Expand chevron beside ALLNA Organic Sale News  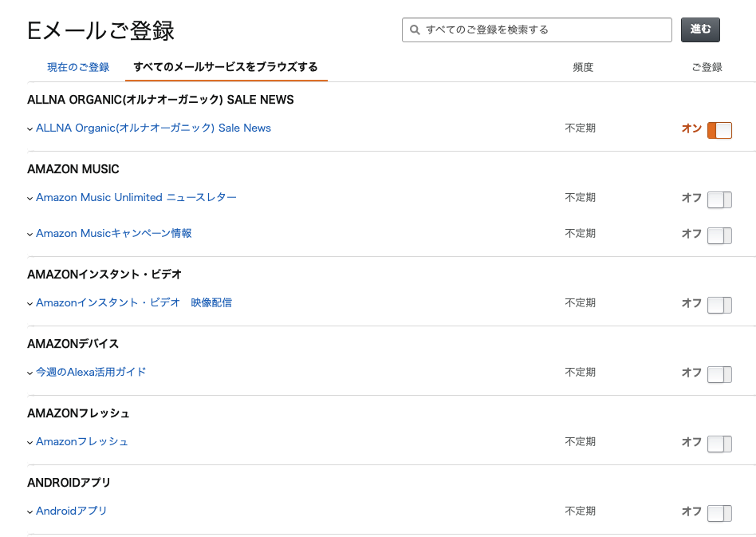(x=30, y=128)
